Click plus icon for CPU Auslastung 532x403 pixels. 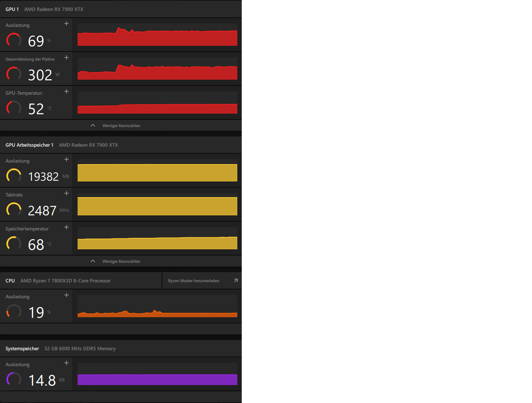coord(66,295)
